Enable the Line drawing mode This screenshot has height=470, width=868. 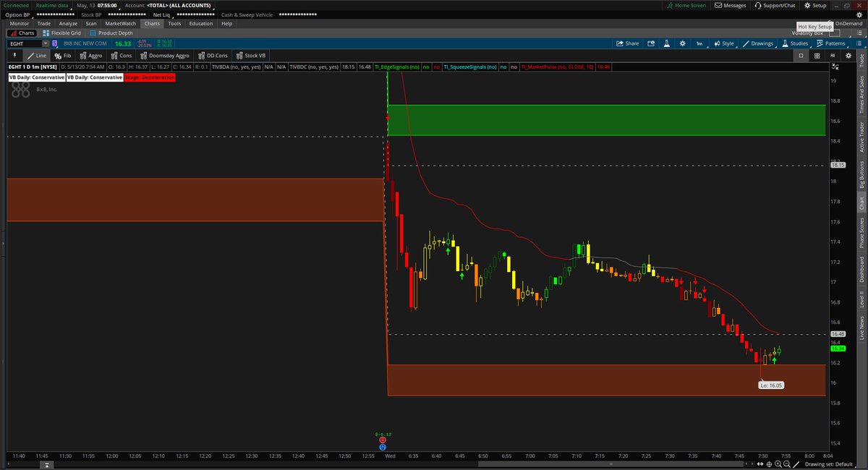pyautogui.click(x=36, y=55)
